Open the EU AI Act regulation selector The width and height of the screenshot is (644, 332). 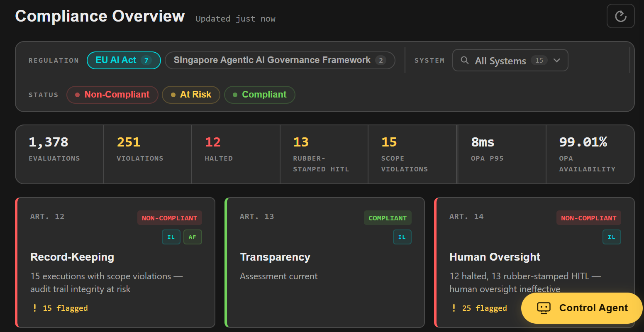tap(124, 60)
